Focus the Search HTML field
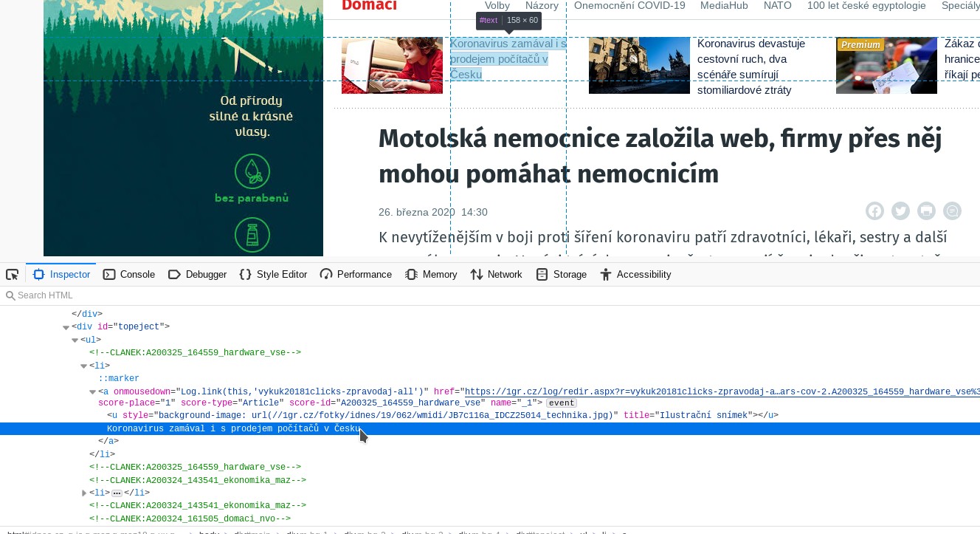This screenshot has height=534, width=980. [490, 295]
